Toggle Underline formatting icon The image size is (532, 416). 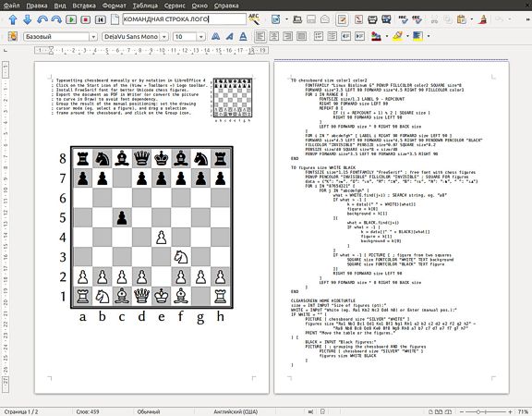tap(243, 36)
